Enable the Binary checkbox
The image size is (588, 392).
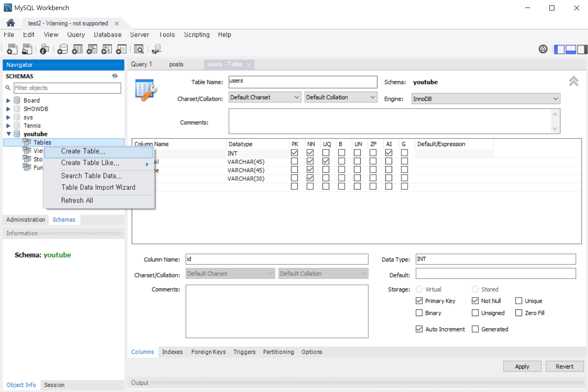click(419, 313)
